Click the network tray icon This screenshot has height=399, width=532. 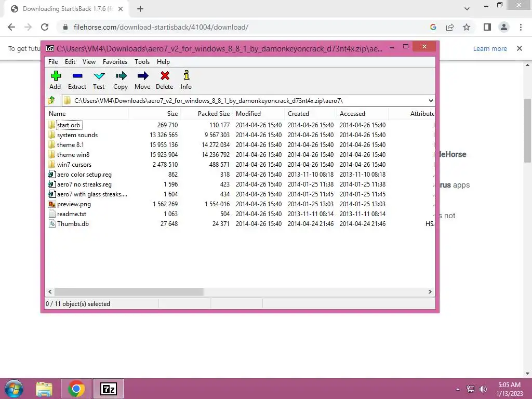(x=471, y=389)
